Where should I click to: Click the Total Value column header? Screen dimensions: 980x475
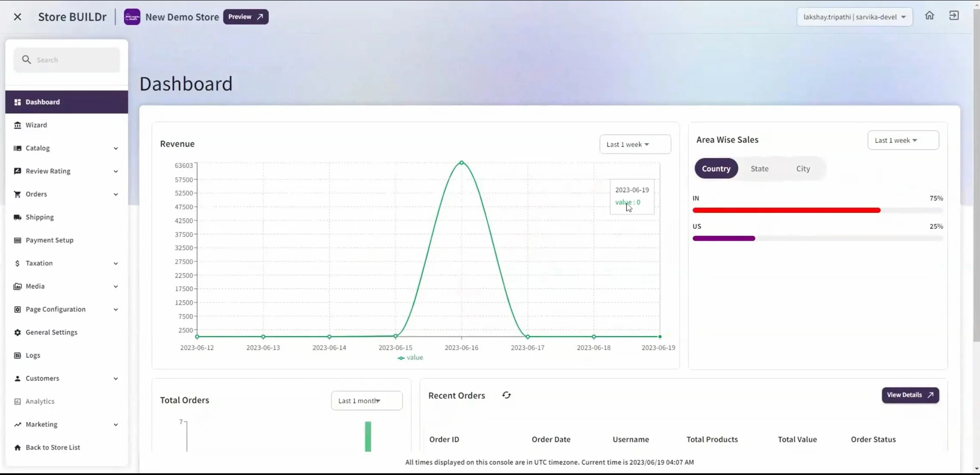point(797,439)
